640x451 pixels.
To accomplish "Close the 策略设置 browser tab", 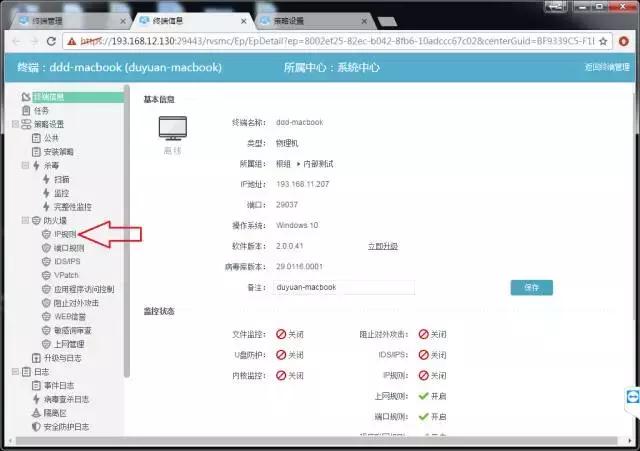I will pos(364,21).
